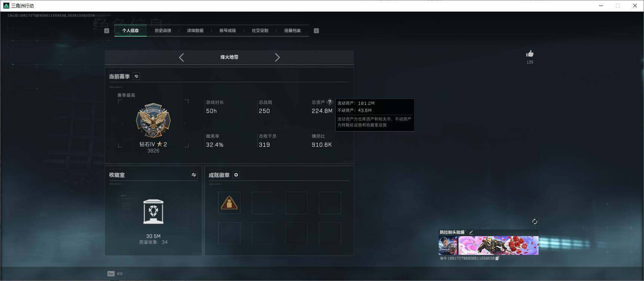Close the 三角洲行动 window

coord(635,6)
